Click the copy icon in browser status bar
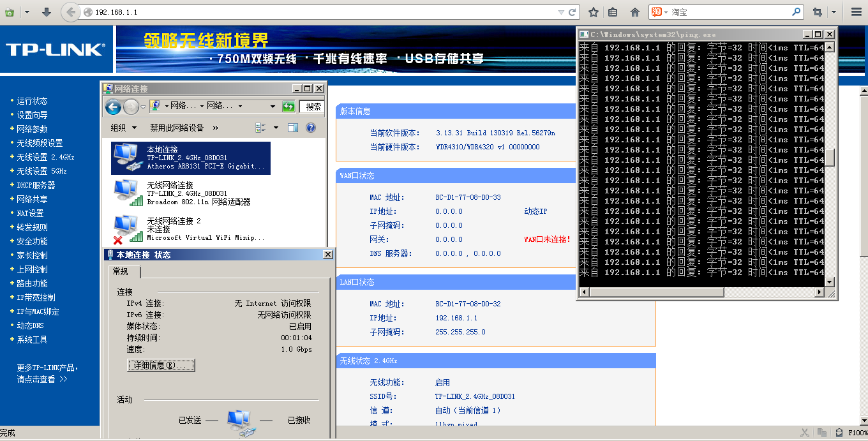The image size is (868, 441). click(x=823, y=433)
